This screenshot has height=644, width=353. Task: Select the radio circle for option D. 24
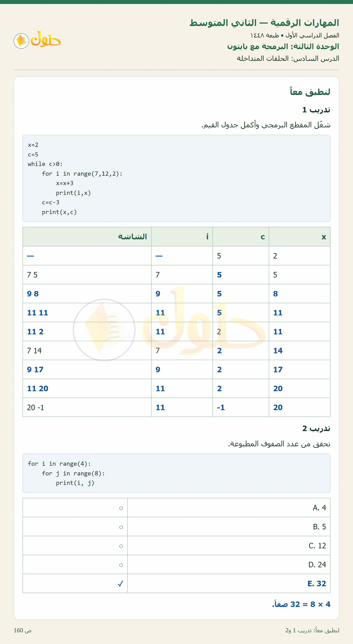click(x=121, y=565)
